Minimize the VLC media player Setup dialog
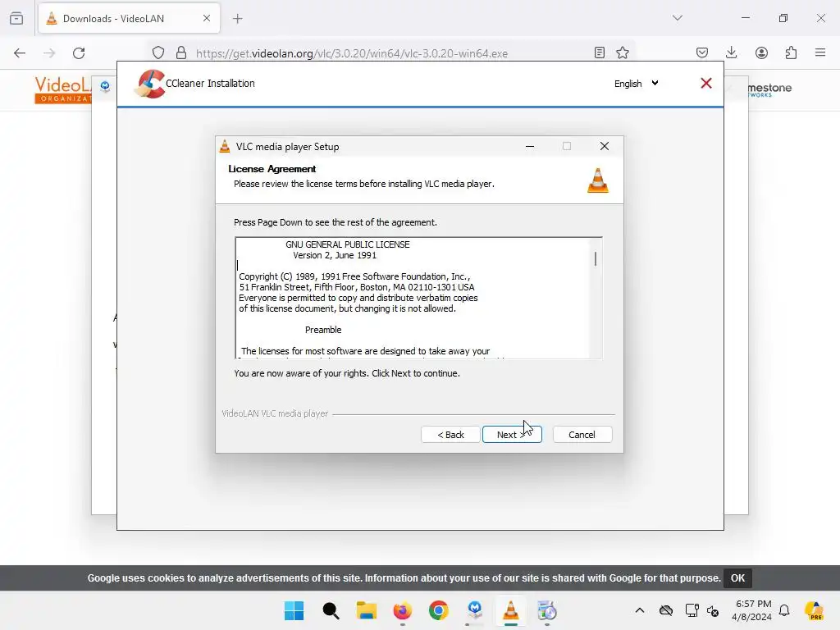 click(x=530, y=146)
